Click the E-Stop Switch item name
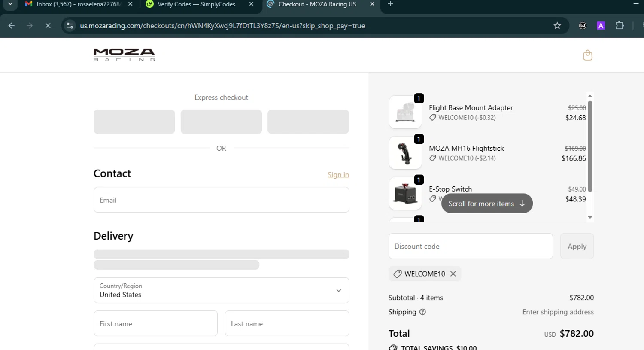The width and height of the screenshot is (644, 350). pyautogui.click(x=450, y=189)
